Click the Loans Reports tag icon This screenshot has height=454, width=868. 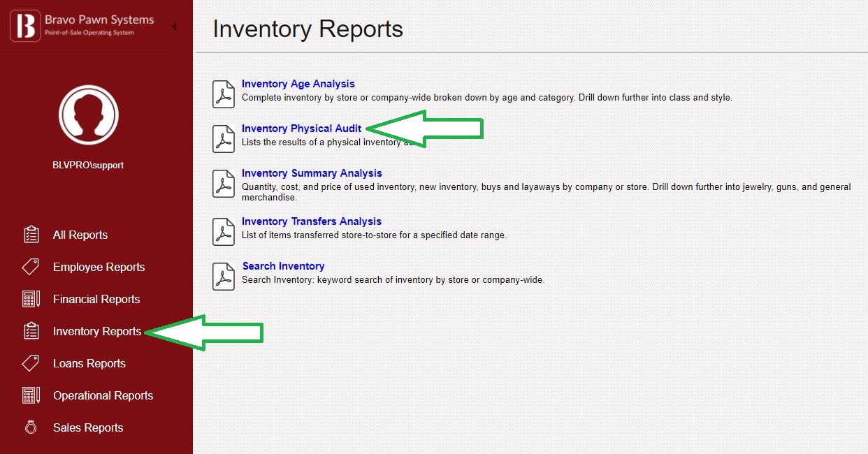[x=31, y=363]
